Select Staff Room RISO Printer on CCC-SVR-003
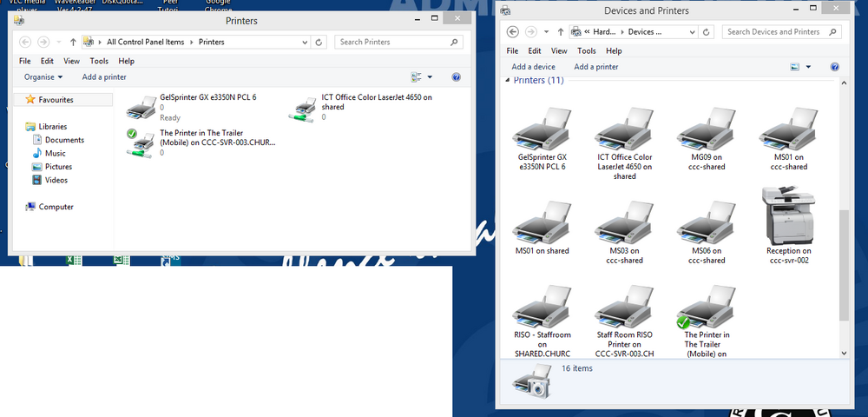 624,321
